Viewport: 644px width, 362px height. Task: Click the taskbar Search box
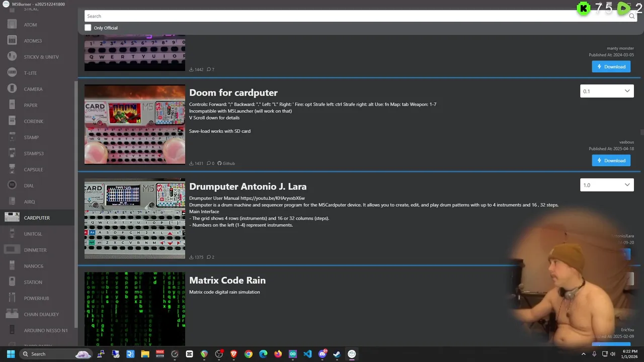pos(56,354)
